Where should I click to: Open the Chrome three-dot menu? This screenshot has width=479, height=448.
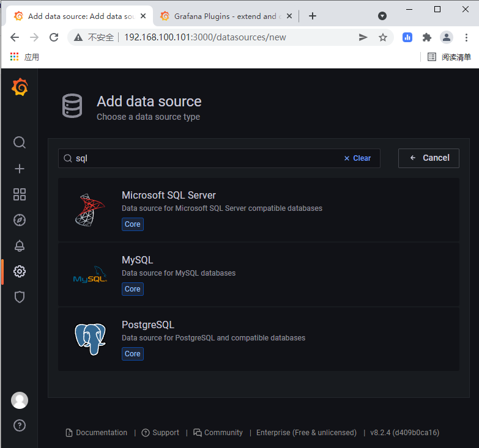click(466, 37)
